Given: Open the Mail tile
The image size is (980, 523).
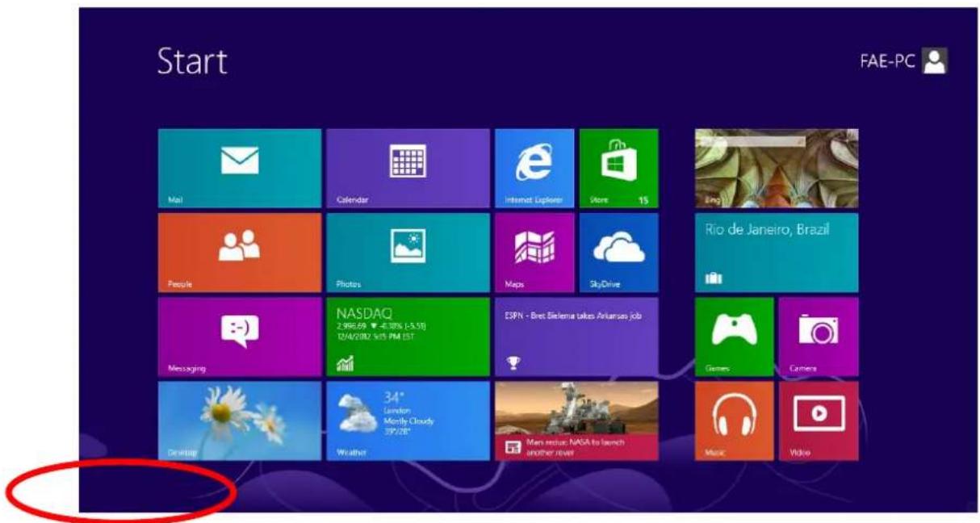Looking at the screenshot, I should [240, 169].
